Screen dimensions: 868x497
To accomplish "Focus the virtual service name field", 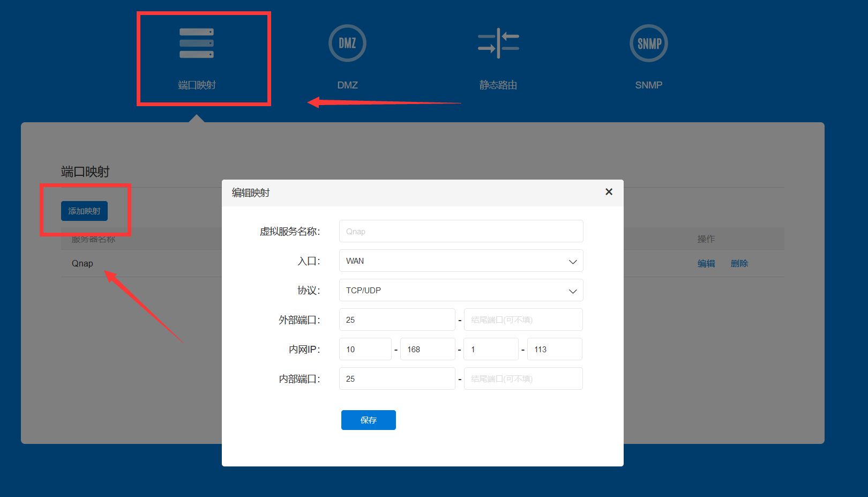I will coord(461,232).
